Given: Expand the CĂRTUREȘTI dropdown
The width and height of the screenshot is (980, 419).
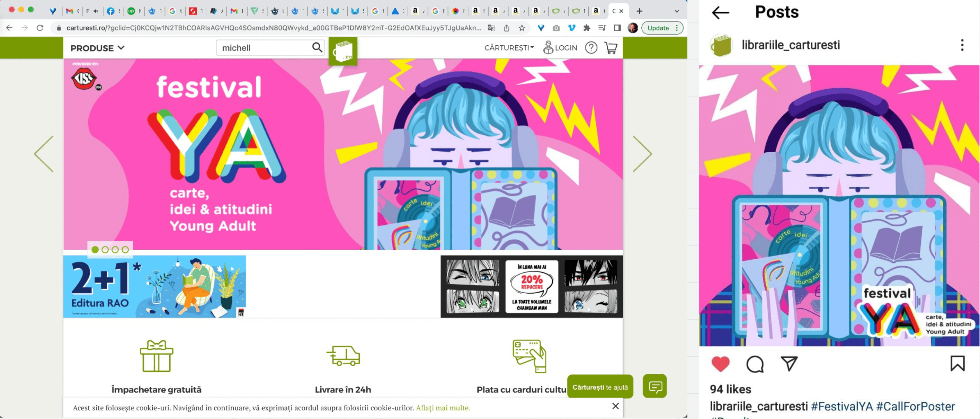Looking at the screenshot, I should coord(509,48).
